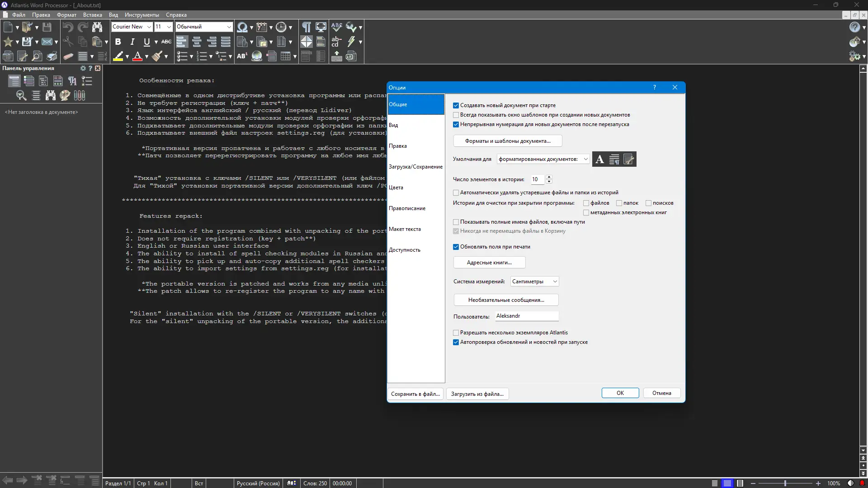Open the Инструменты menu
The width and height of the screenshot is (868, 488).
coord(142,15)
